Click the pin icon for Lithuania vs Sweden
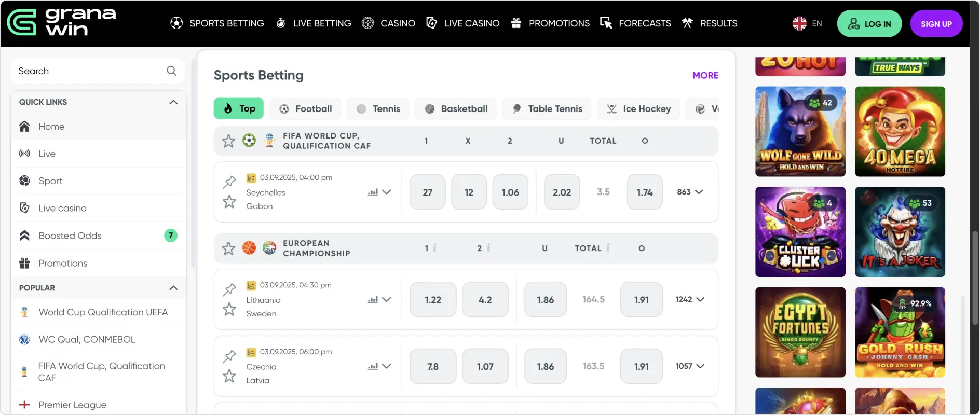This screenshot has width=980, height=415. tap(229, 289)
